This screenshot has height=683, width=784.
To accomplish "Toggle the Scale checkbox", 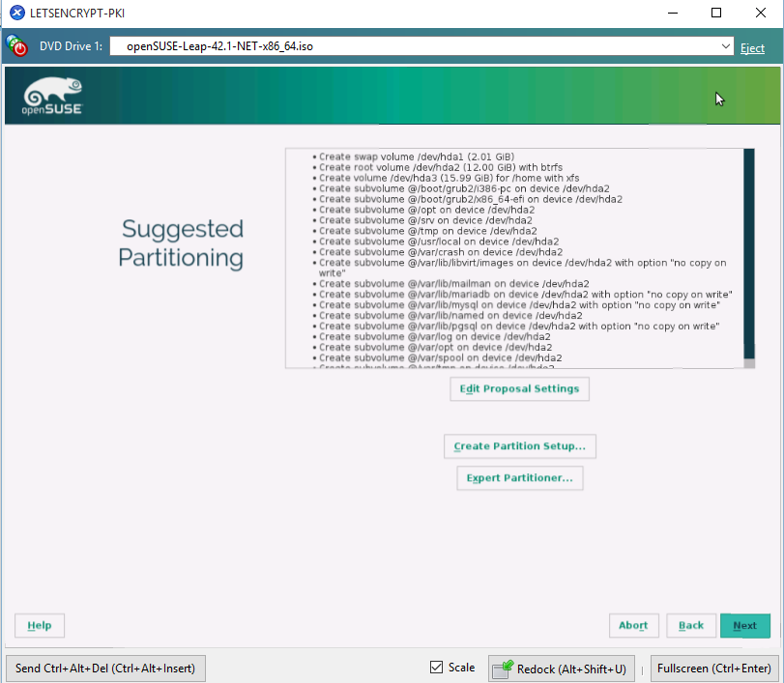I will click(437, 668).
